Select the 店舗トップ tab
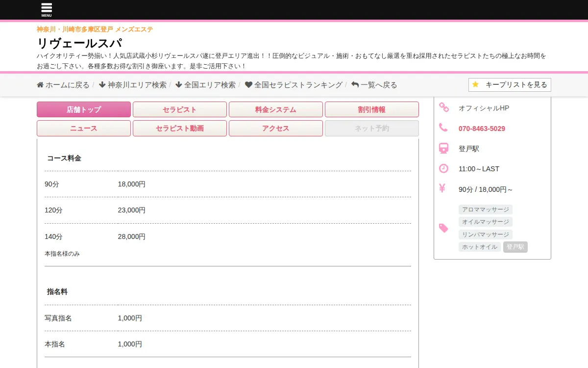 (84, 109)
